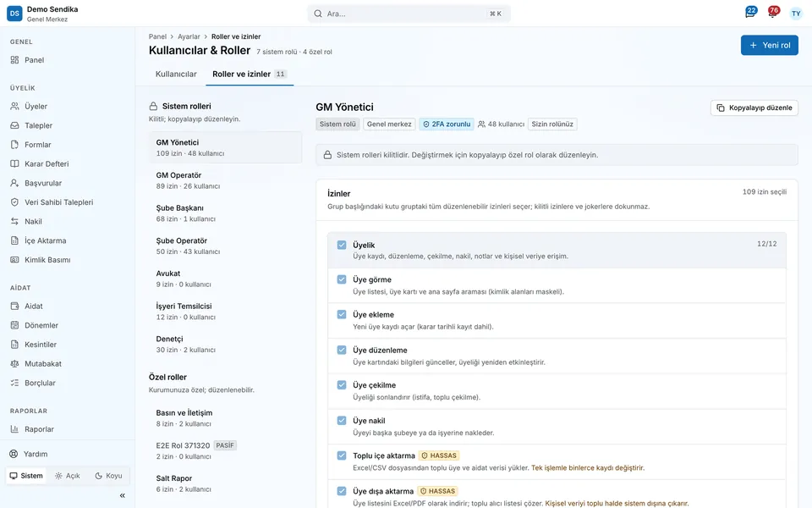Click the Yardım help icon
812x508 pixels.
pos(14,454)
